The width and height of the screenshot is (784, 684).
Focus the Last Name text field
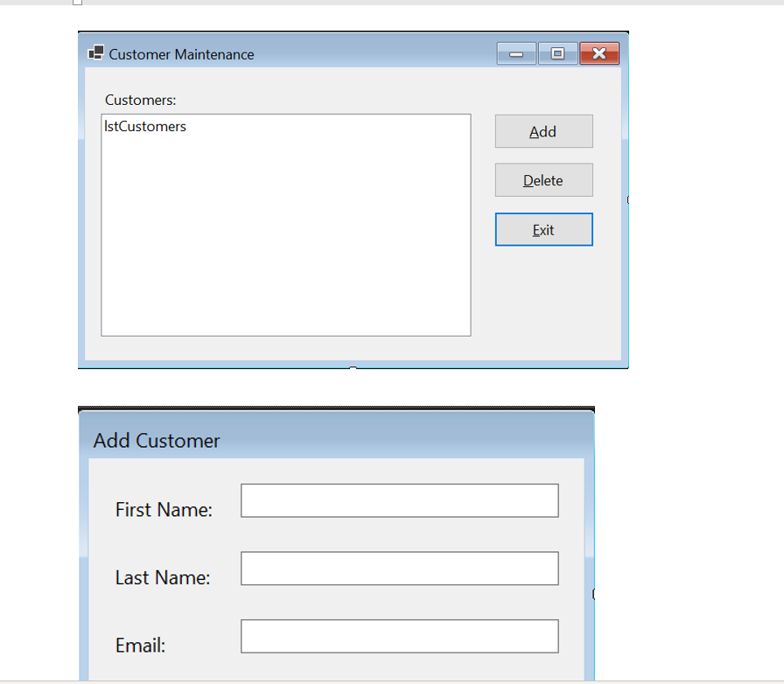400,569
